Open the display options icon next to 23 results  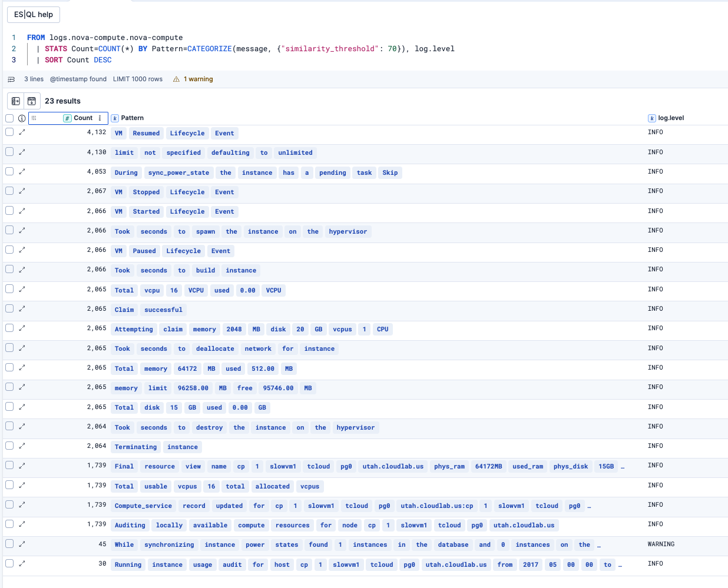tap(32, 101)
